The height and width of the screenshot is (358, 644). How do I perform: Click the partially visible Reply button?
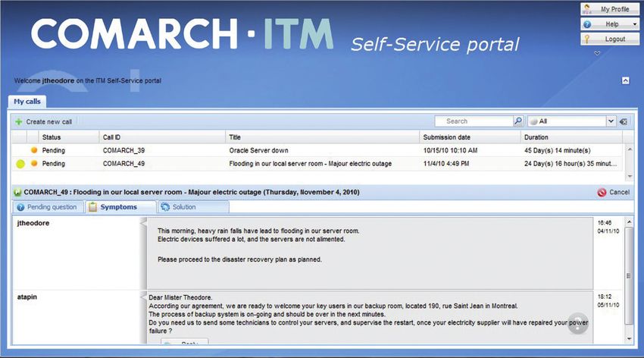[x=184, y=341]
